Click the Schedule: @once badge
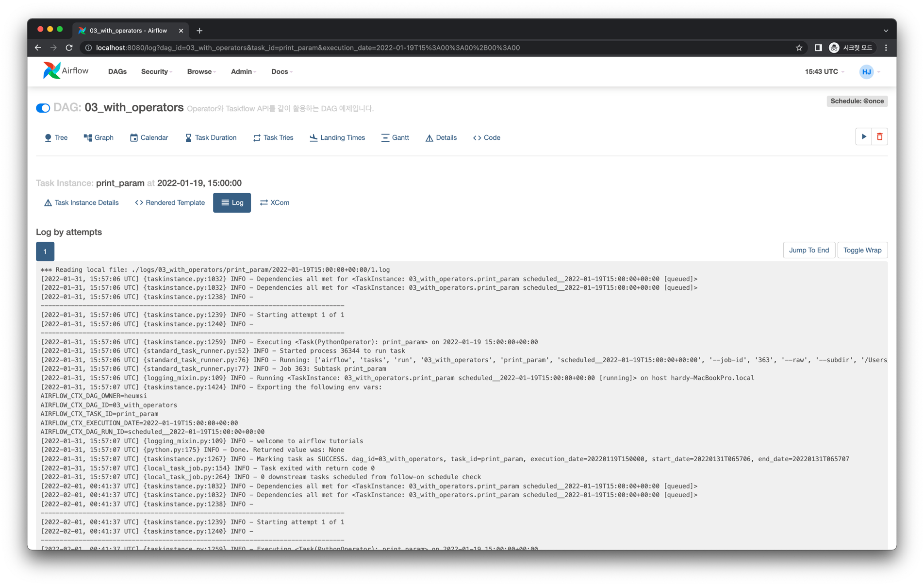Screen dimensions: 924x586 (x=857, y=101)
